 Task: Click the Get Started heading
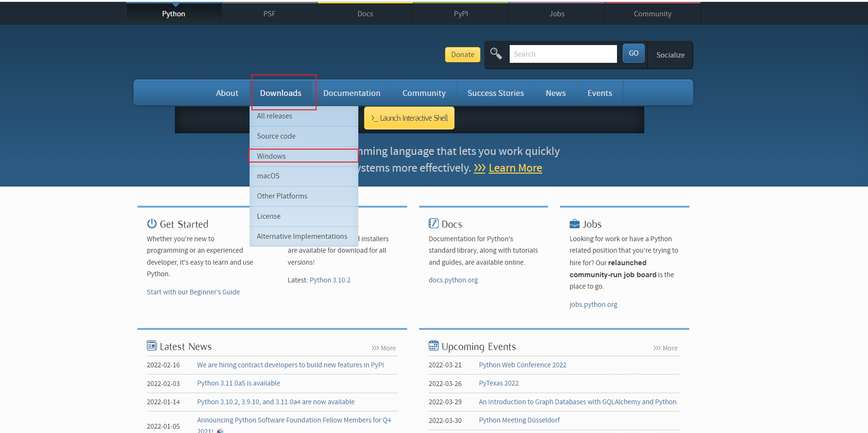pos(184,224)
